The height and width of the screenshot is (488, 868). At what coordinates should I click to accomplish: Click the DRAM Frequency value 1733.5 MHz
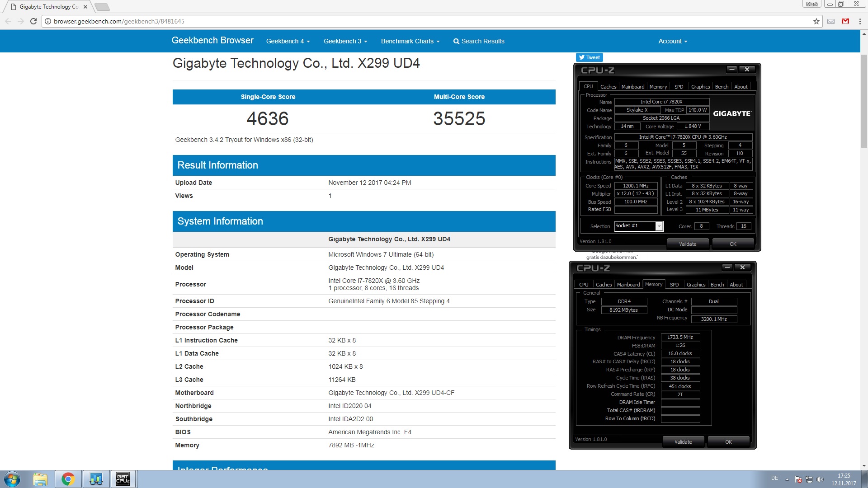pyautogui.click(x=680, y=337)
